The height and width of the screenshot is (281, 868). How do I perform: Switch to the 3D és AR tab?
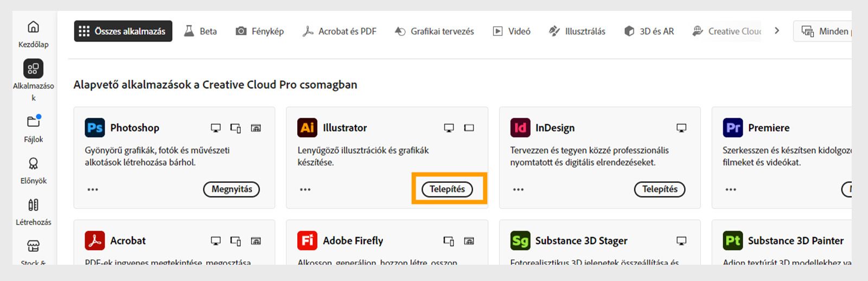(649, 31)
